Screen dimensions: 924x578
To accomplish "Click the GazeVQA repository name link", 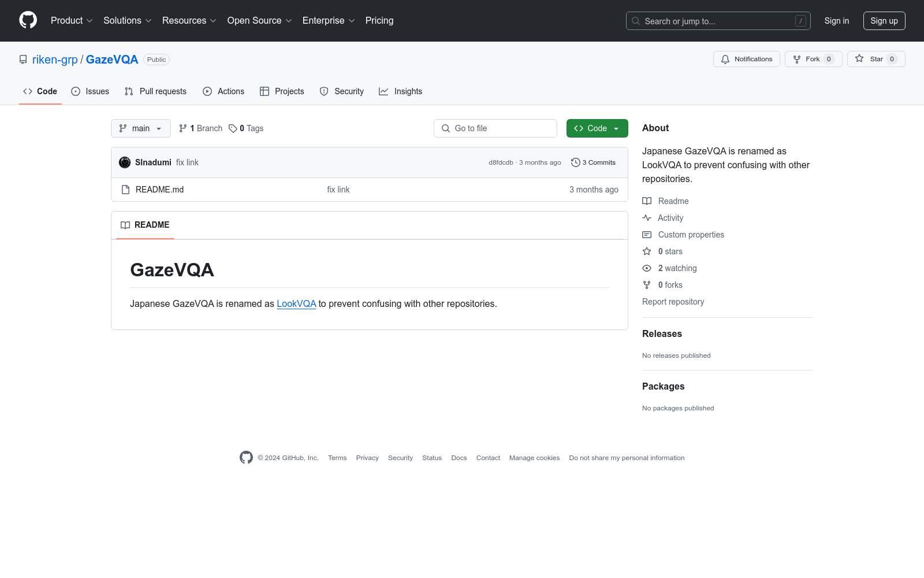I will click(x=112, y=60).
